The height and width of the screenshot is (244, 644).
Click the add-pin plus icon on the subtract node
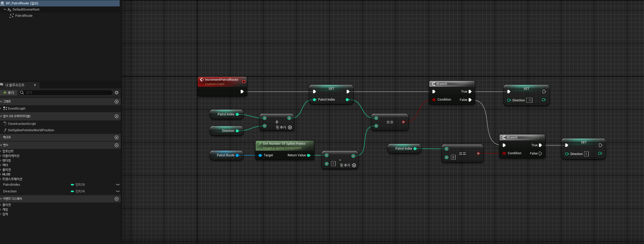pyautogui.click(x=354, y=165)
